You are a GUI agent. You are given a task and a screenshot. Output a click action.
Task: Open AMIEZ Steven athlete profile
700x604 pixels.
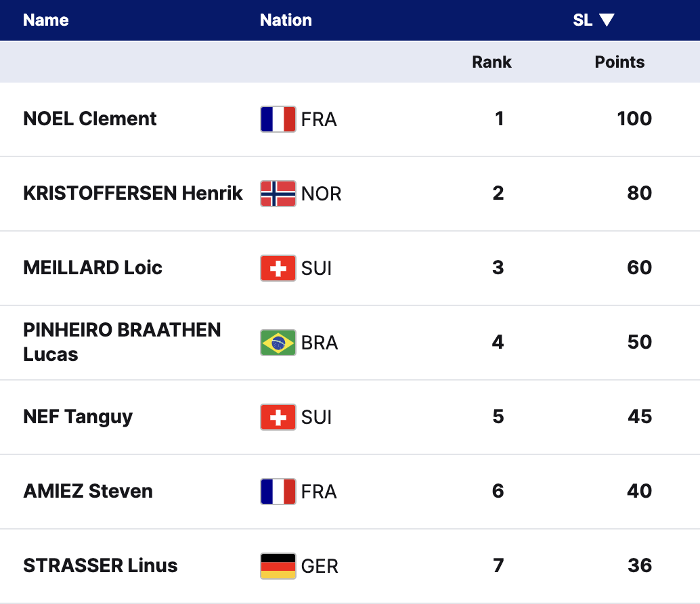(x=88, y=492)
